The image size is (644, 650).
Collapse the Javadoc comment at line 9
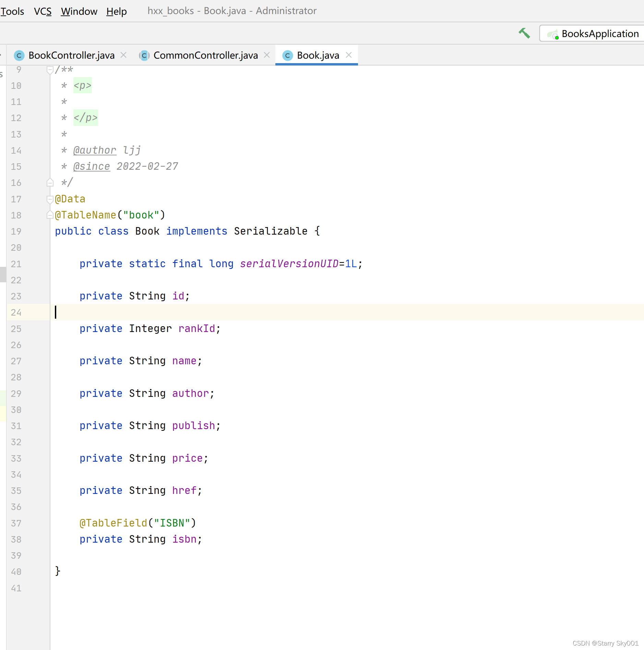(x=50, y=70)
